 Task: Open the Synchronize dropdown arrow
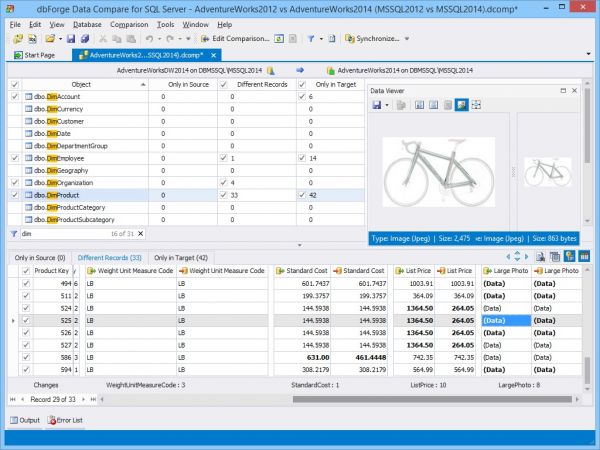[407, 39]
